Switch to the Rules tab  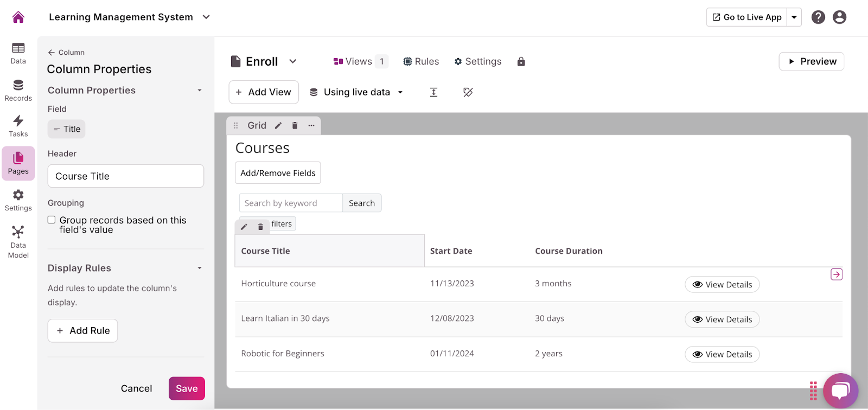tap(421, 62)
